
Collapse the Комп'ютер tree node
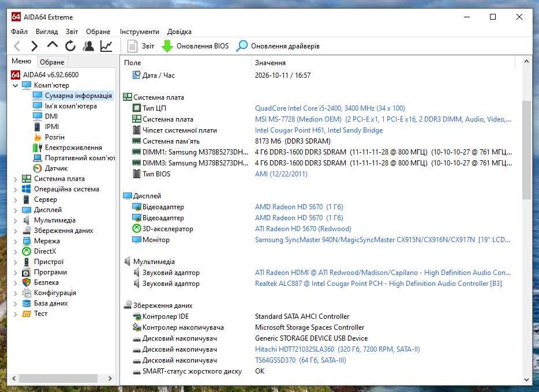pos(15,85)
